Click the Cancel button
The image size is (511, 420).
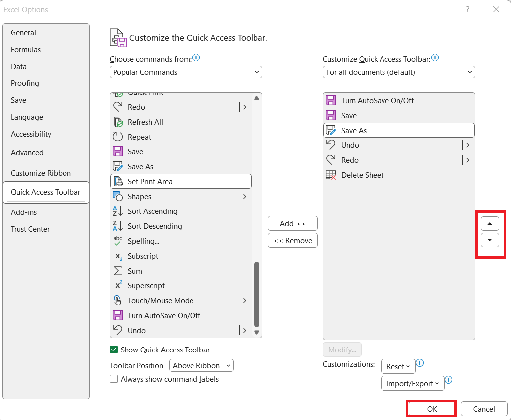click(x=484, y=409)
